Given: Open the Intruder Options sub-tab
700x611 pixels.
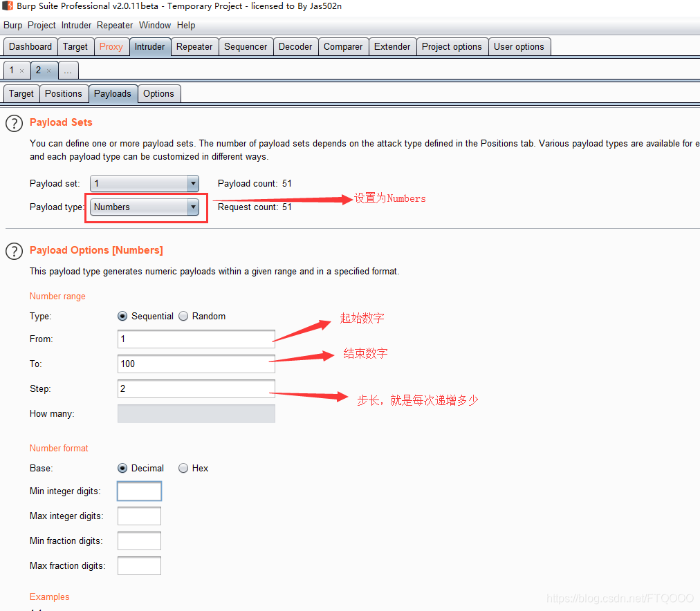Looking at the screenshot, I should (158, 94).
